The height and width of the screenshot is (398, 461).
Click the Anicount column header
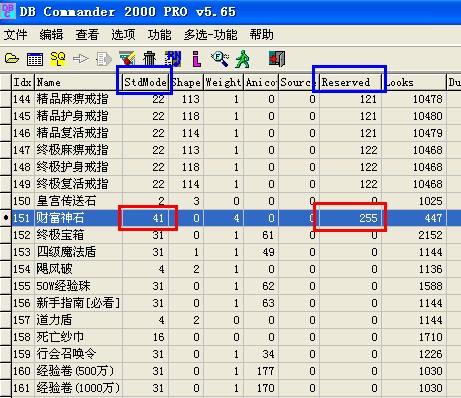[x=261, y=82]
